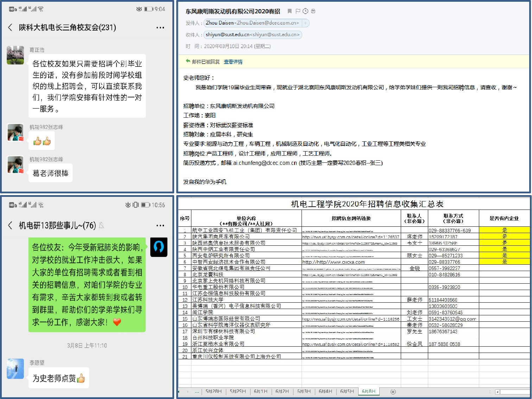The image size is (532, 399).
Task: Open the three-dot menu in 机电研13那些事儿 chat
Action: (x=160, y=225)
